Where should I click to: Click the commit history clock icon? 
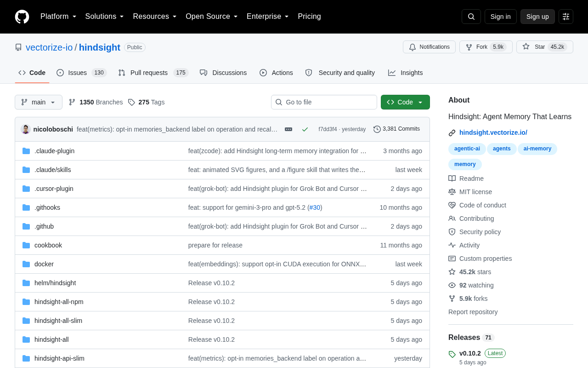coord(377,129)
